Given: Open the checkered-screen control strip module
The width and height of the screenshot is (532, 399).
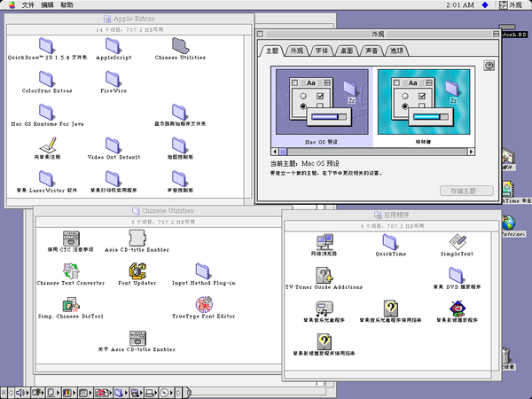Looking at the screenshot, I should (85, 393).
